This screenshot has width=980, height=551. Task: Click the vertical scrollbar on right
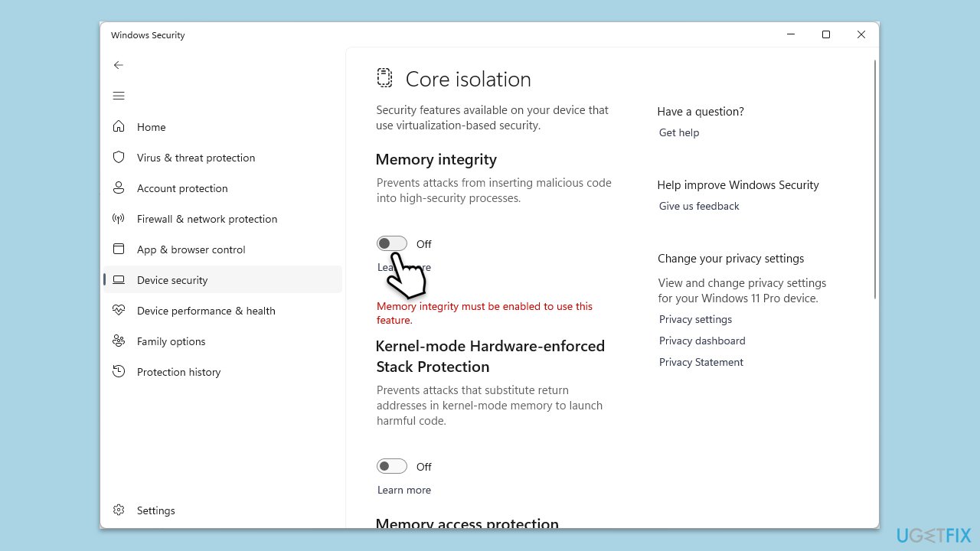875,180
